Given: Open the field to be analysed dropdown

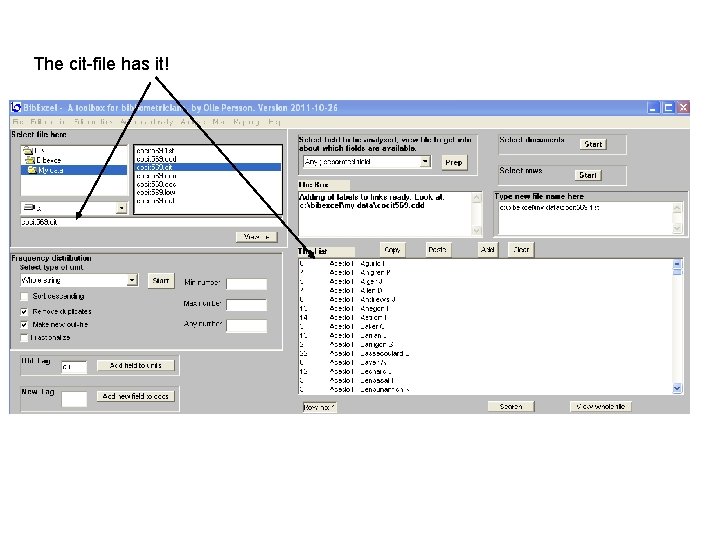Looking at the screenshot, I should click(425, 161).
